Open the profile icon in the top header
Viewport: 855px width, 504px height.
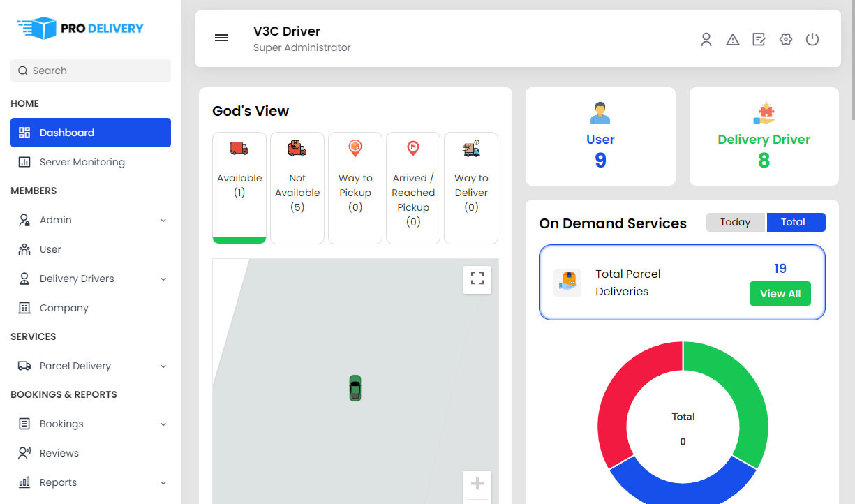706,40
